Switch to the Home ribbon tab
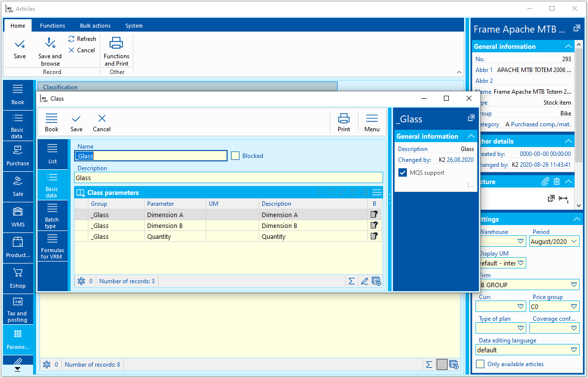 pyautogui.click(x=18, y=26)
